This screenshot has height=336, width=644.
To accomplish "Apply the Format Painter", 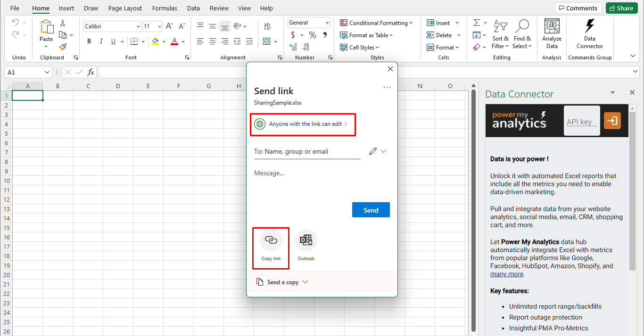I will pyautogui.click(x=62, y=46).
